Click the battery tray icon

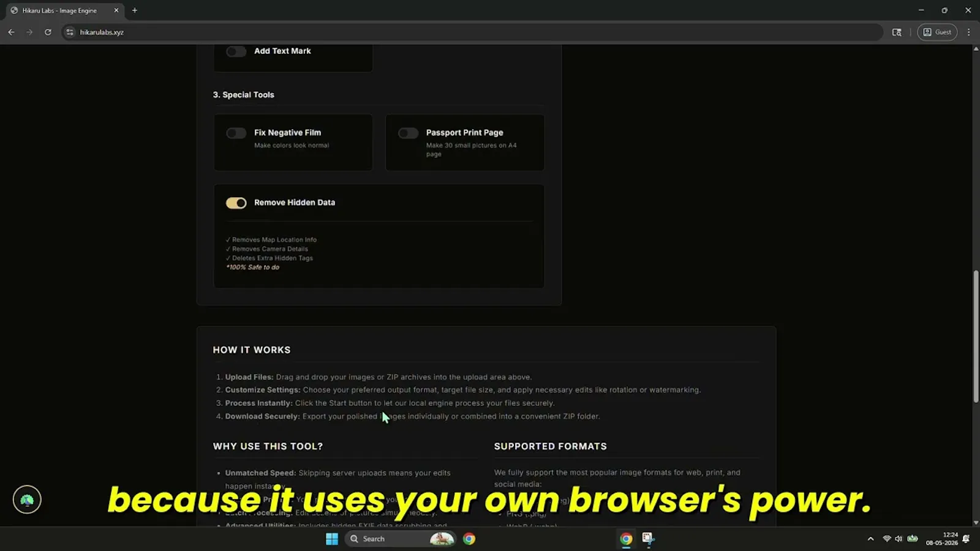(x=913, y=539)
